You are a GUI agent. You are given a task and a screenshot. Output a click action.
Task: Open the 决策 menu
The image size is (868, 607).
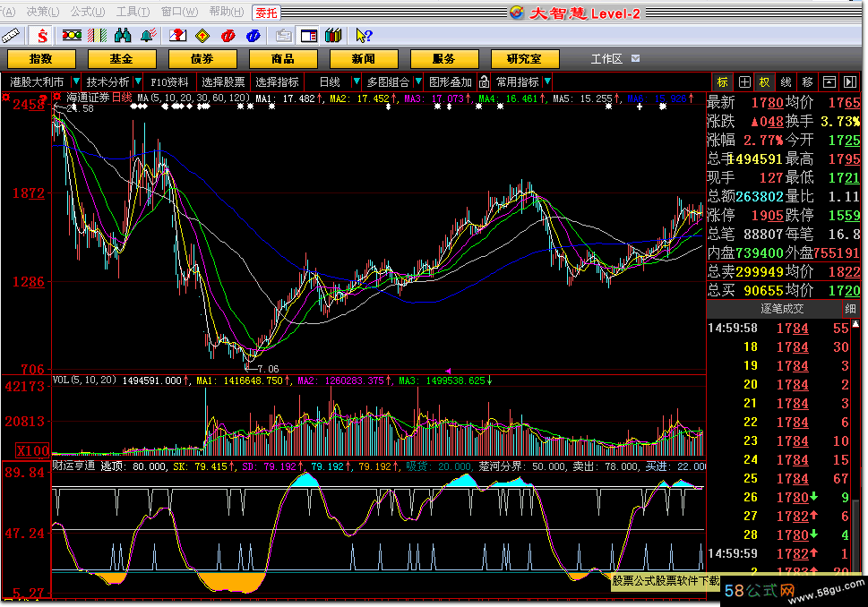click(x=43, y=12)
